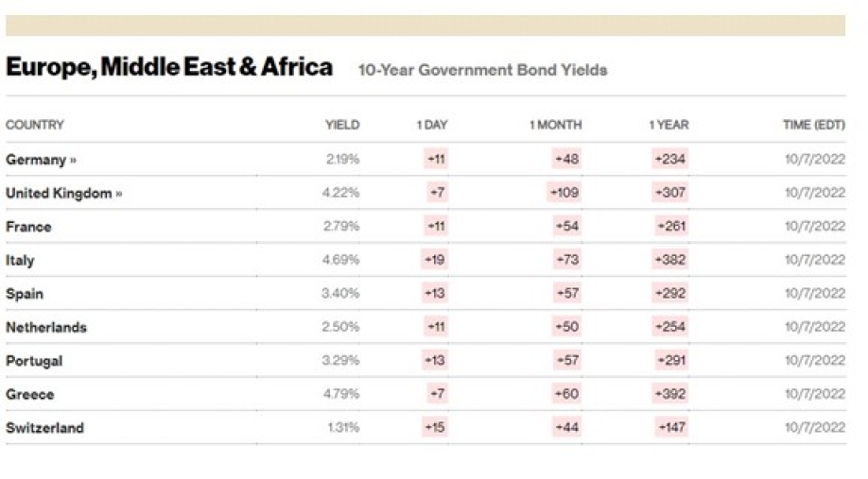Click United Kingdom's +109 one-month change

564,193
